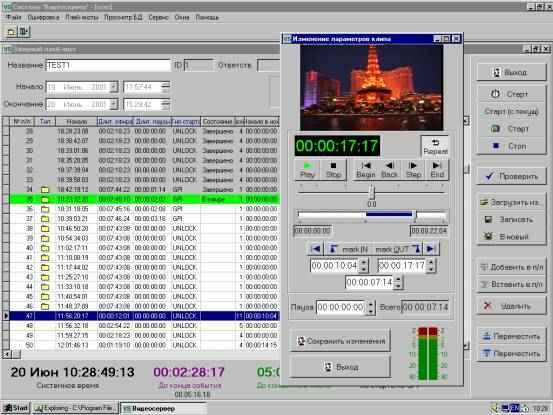The image size is (553, 415).
Task: Click Добавить в п/л button
Action: 511,267
